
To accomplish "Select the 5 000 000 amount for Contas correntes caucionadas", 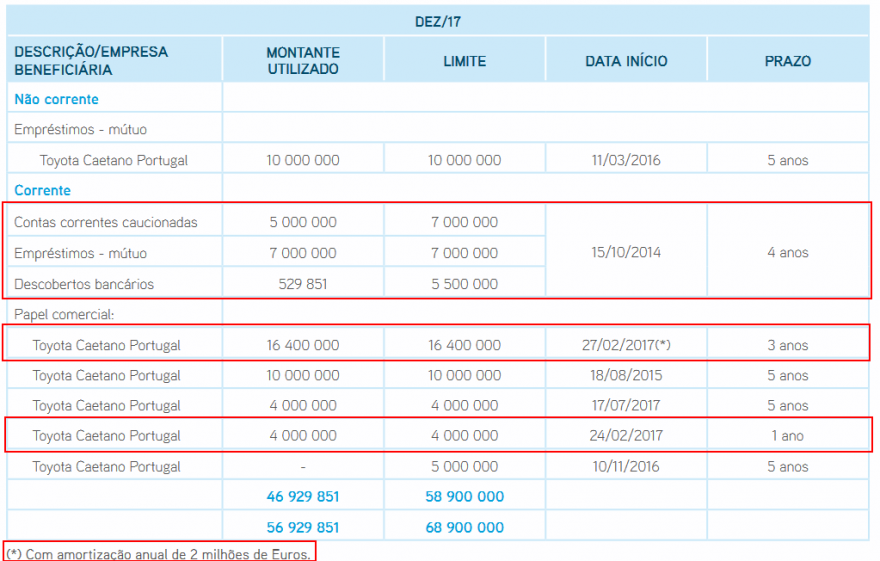I will [x=303, y=222].
